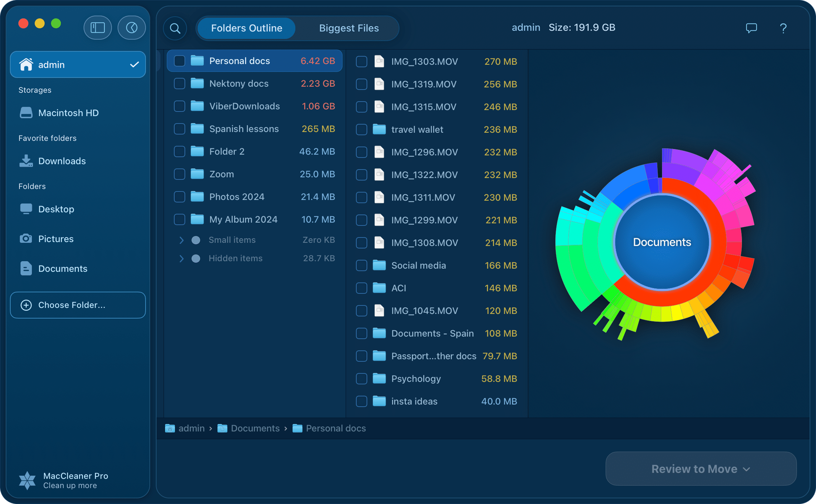Open Downloads favorite folder
This screenshot has width=816, height=504.
pos(62,161)
